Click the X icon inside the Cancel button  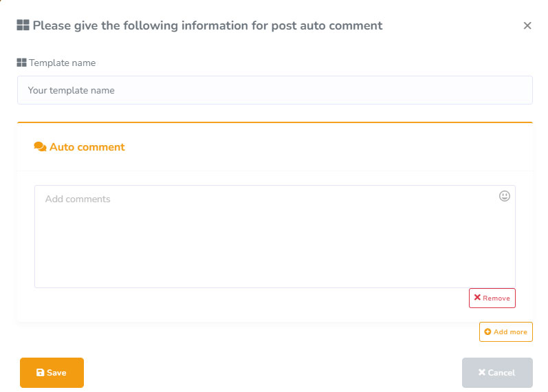point(481,373)
